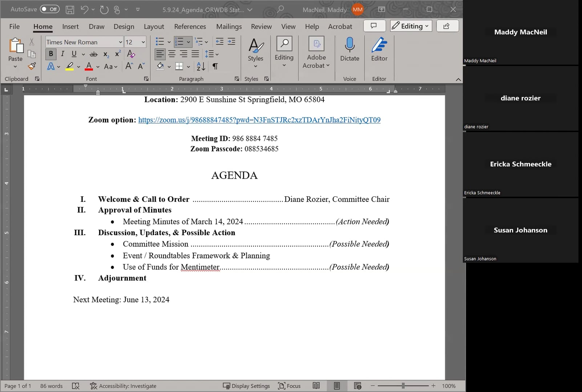Expand the text highlight color dropdown

tap(77, 66)
